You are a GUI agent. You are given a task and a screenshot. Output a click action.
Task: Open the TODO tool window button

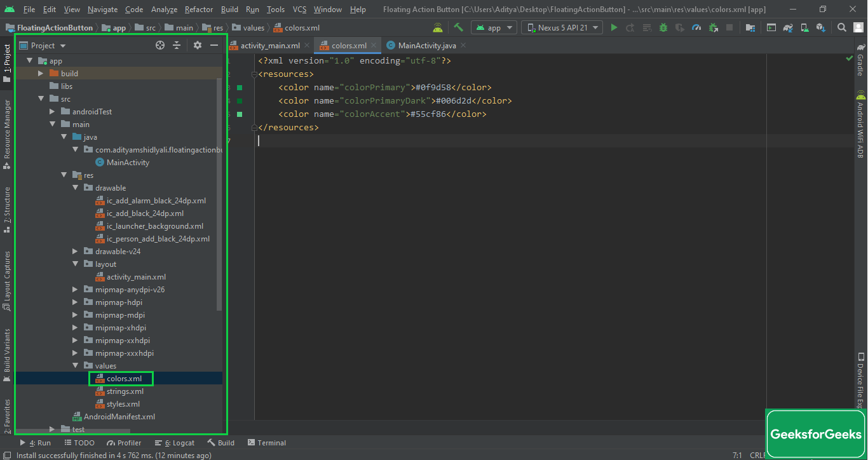tap(79, 443)
